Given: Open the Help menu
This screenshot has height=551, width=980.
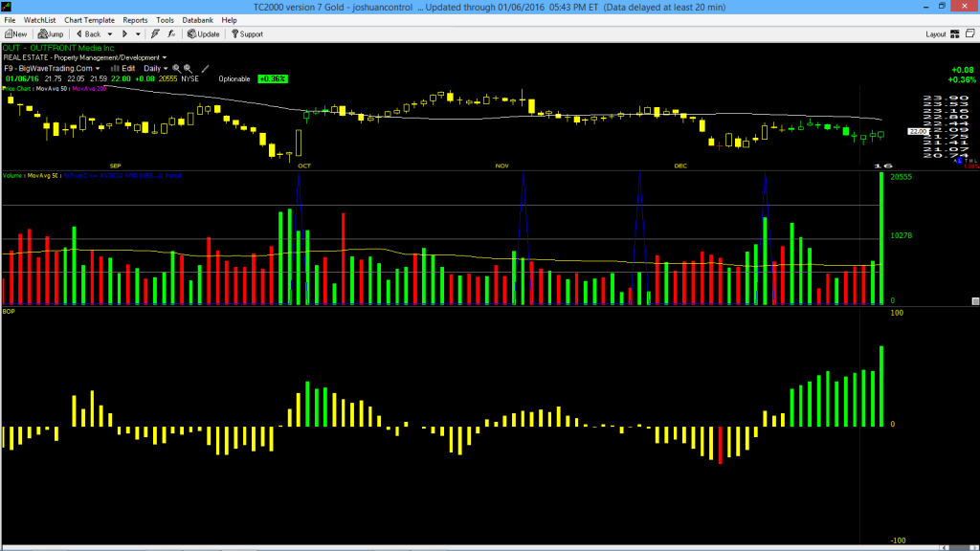Looking at the screenshot, I should tap(230, 20).
